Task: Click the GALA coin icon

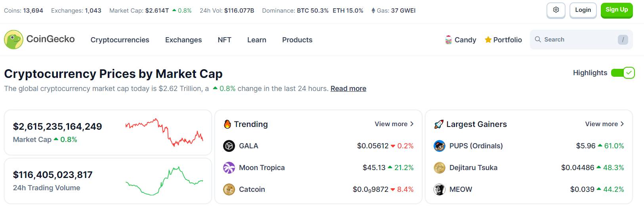Action: pos(229,146)
